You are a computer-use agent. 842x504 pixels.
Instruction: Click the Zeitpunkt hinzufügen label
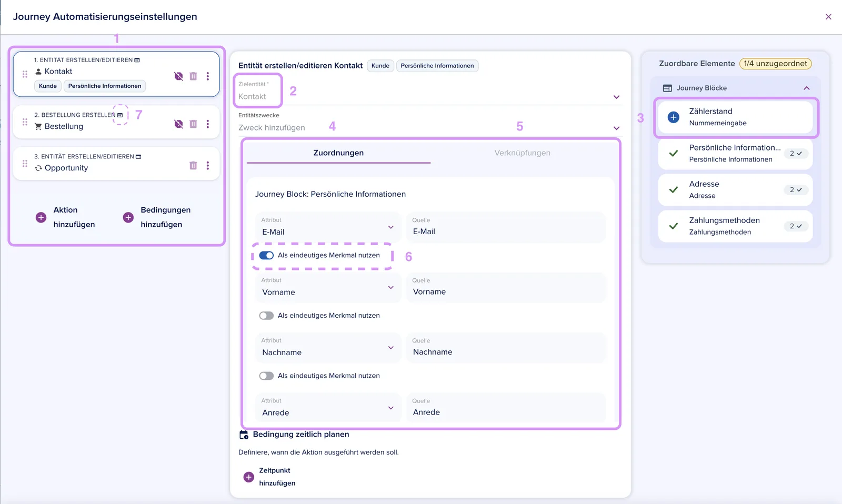277,477
